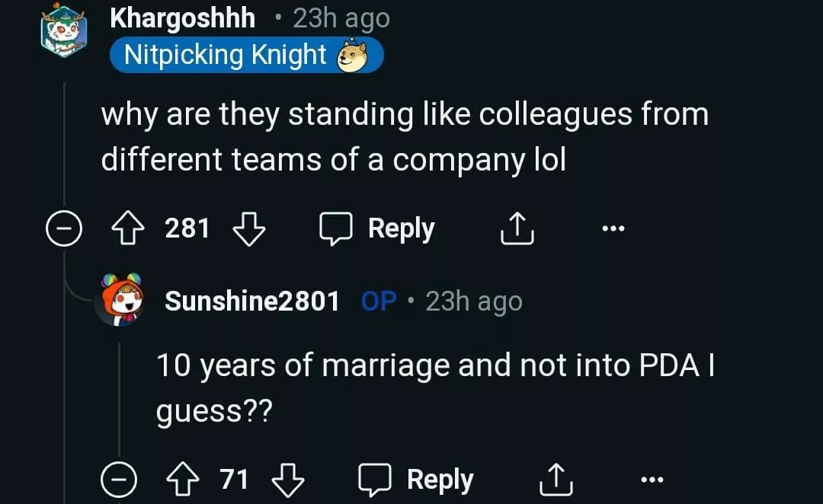Screen dimensions: 823x504
Task: Click the OP label next to Sunshine2801
Action: click(x=379, y=301)
